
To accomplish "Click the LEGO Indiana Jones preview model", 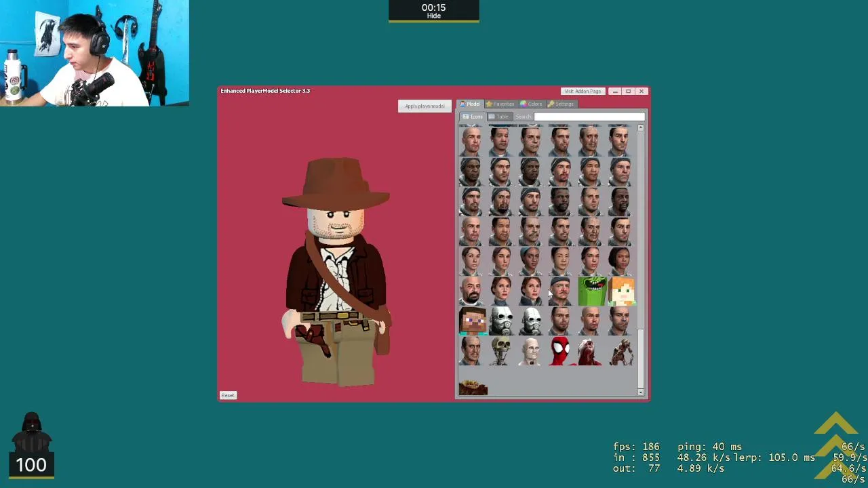I will point(336,271).
